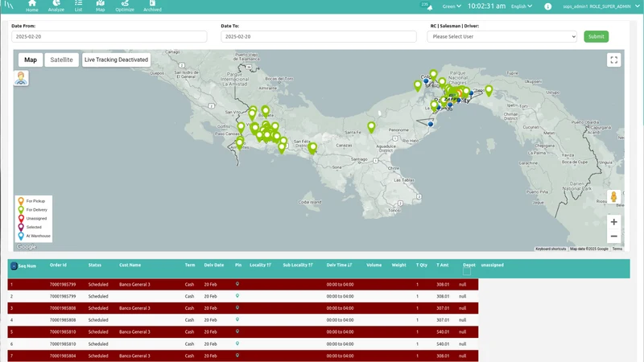Open the Analyze navigation icon
This screenshot has width=644, height=362.
56,6
